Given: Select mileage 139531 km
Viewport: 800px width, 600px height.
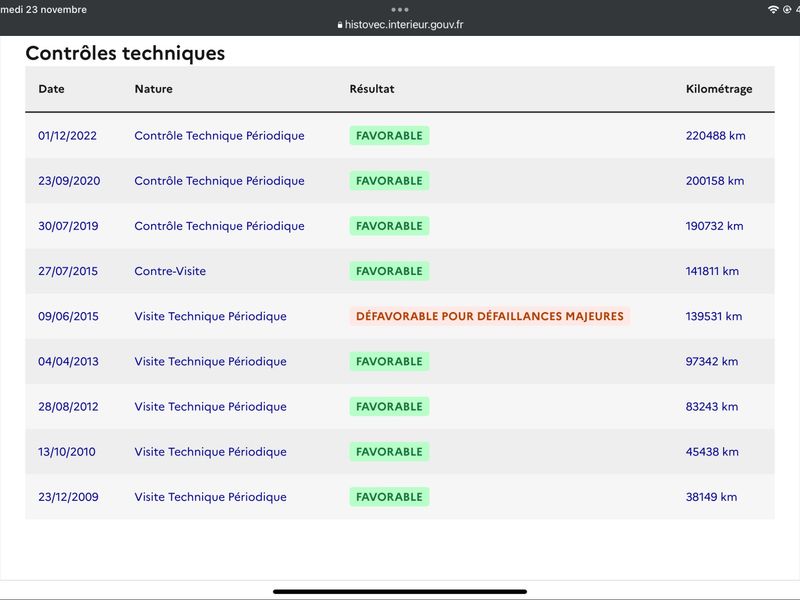Looking at the screenshot, I should click(714, 316).
